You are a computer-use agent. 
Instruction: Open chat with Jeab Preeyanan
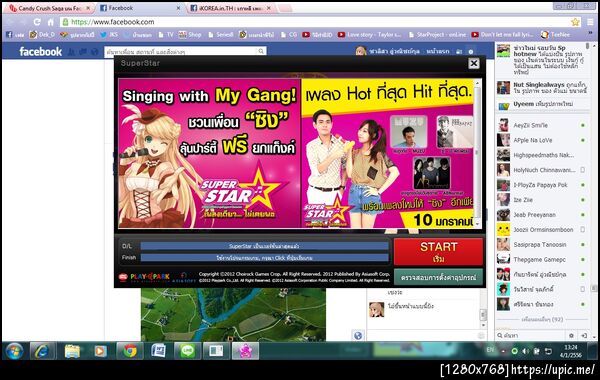(541, 215)
